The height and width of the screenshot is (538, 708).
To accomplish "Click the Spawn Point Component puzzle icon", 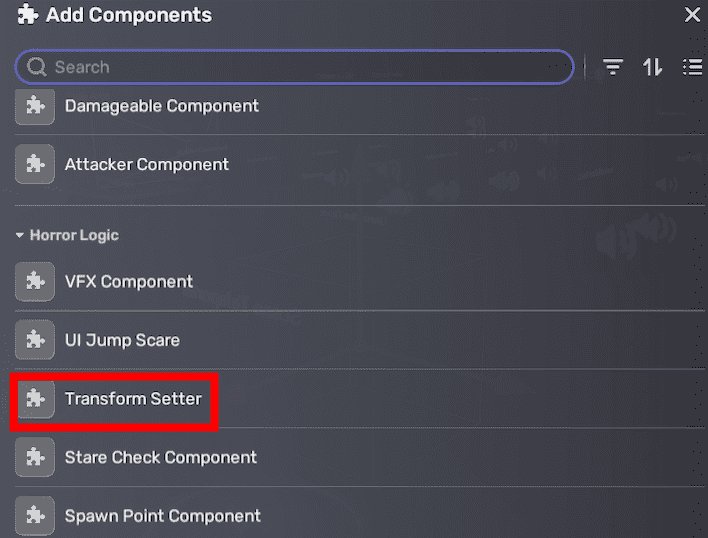I will (35, 516).
